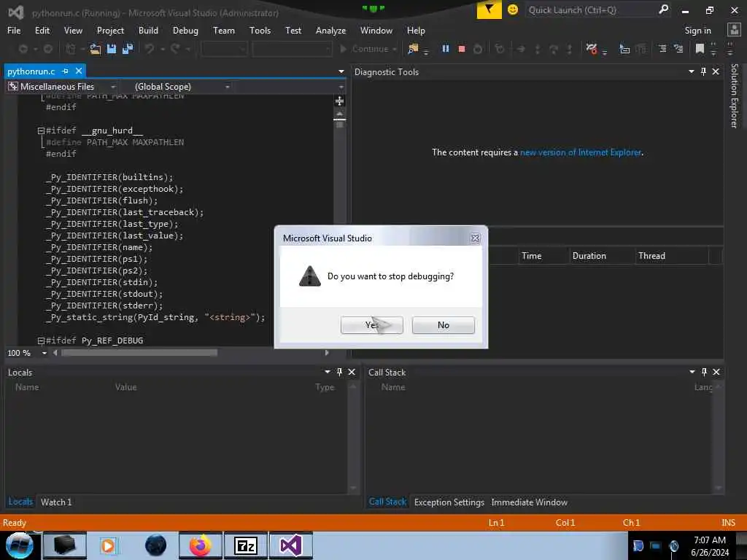Click the breakpoints icon with red dot

pyautogui.click(x=592, y=49)
